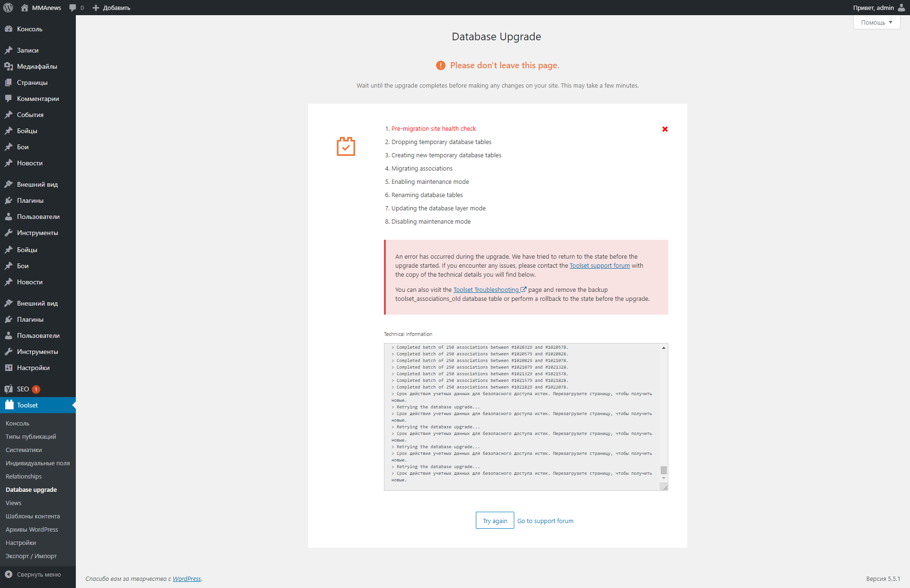The width and height of the screenshot is (910, 588).
Task: Follow the WordPress link in the footer
Action: [187, 579]
